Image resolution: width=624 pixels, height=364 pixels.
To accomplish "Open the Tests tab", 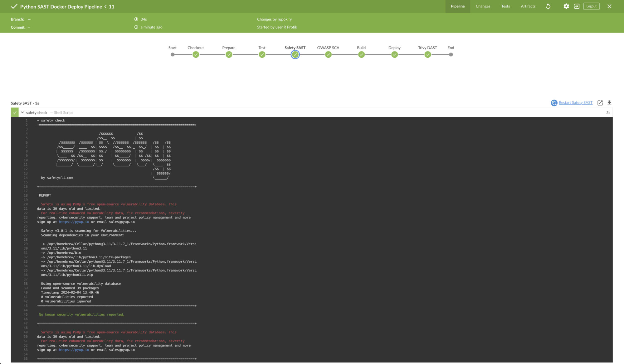I will (505, 6).
